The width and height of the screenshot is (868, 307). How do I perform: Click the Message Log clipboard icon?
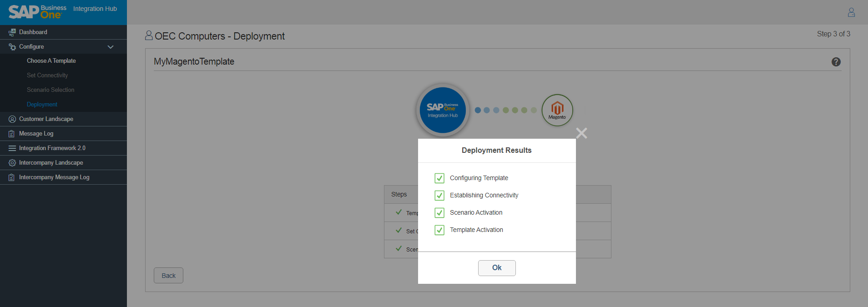(x=12, y=134)
